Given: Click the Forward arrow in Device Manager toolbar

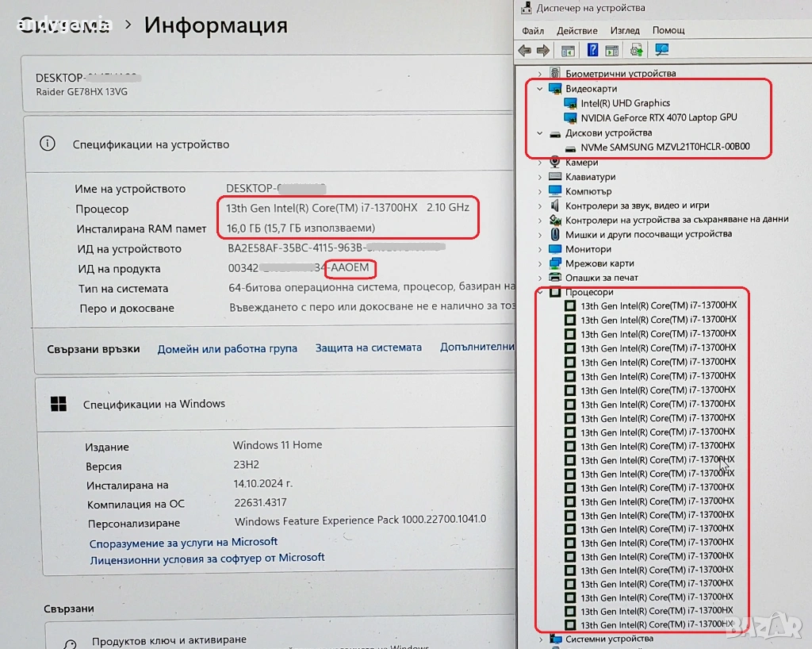Looking at the screenshot, I should pyautogui.click(x=543, y=51).
